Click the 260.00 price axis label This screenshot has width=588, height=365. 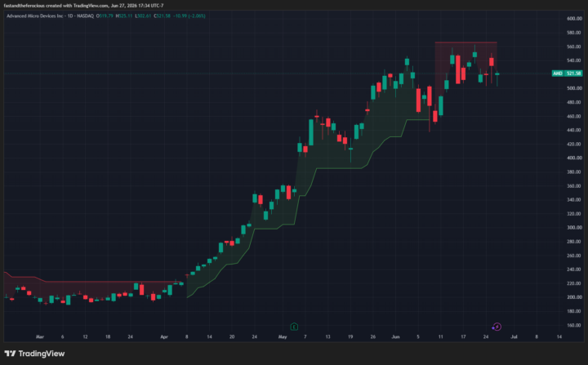(574, 256)
